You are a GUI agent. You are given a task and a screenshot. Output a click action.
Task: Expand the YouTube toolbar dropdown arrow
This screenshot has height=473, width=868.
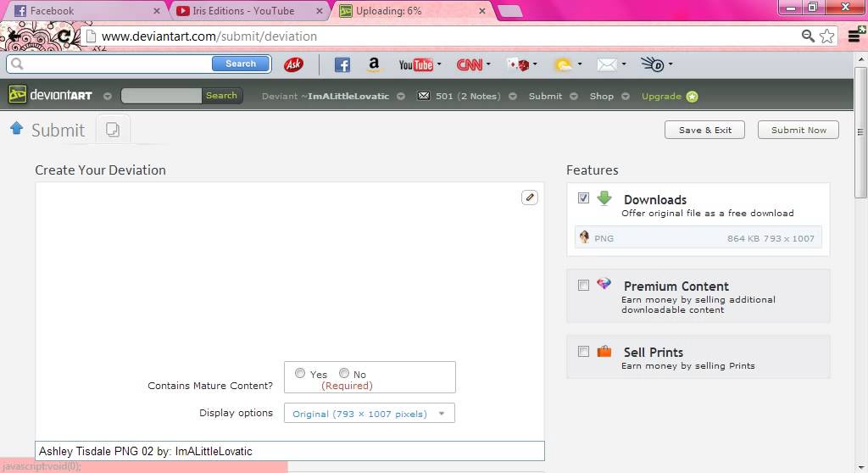pyautogui.click(x=439, y=64)
